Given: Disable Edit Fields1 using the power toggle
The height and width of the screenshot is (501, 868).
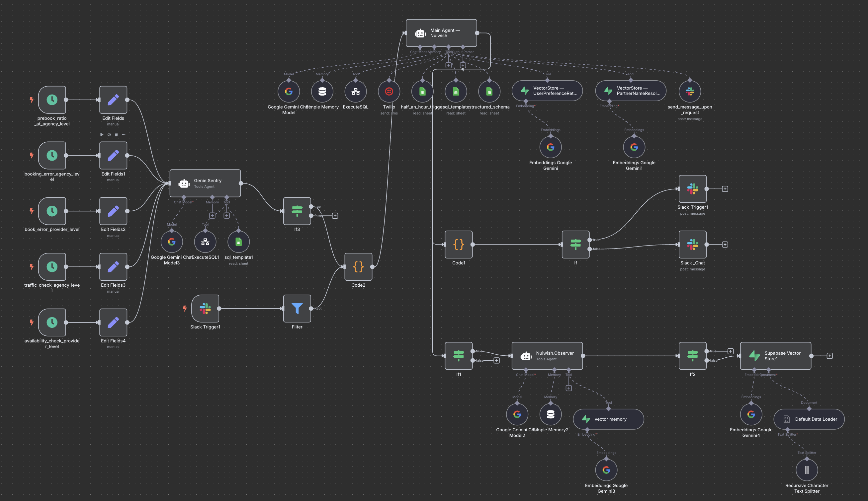Looking at the screenshot, I should tap(109, 135).
